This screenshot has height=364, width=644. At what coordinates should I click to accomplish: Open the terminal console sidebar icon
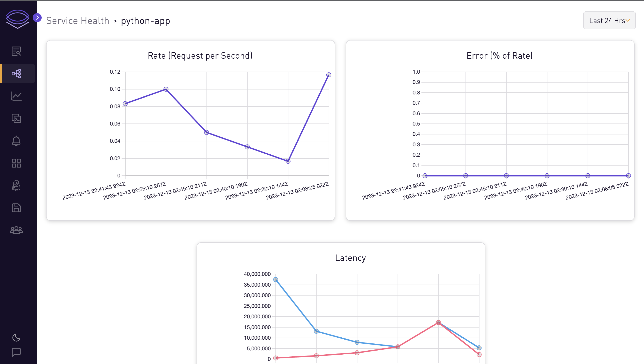(x=16, y=118)
